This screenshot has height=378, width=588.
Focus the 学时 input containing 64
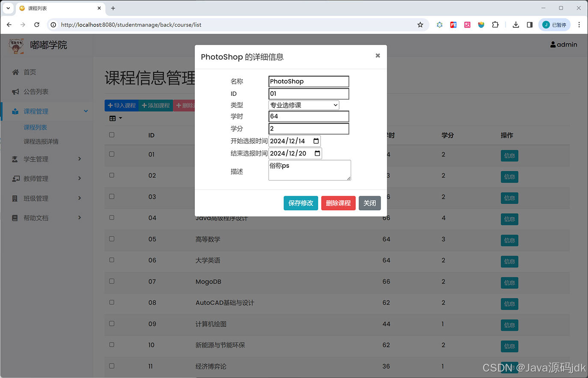point(309,116)
